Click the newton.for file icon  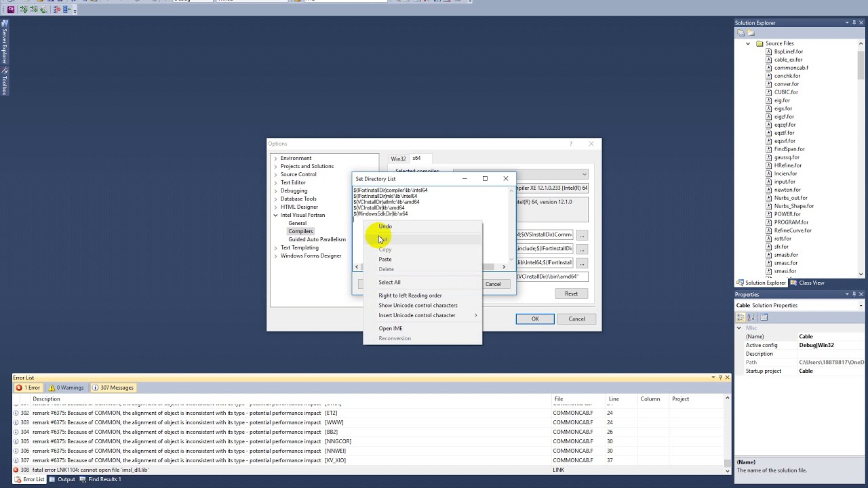click(x=768, y=190)
